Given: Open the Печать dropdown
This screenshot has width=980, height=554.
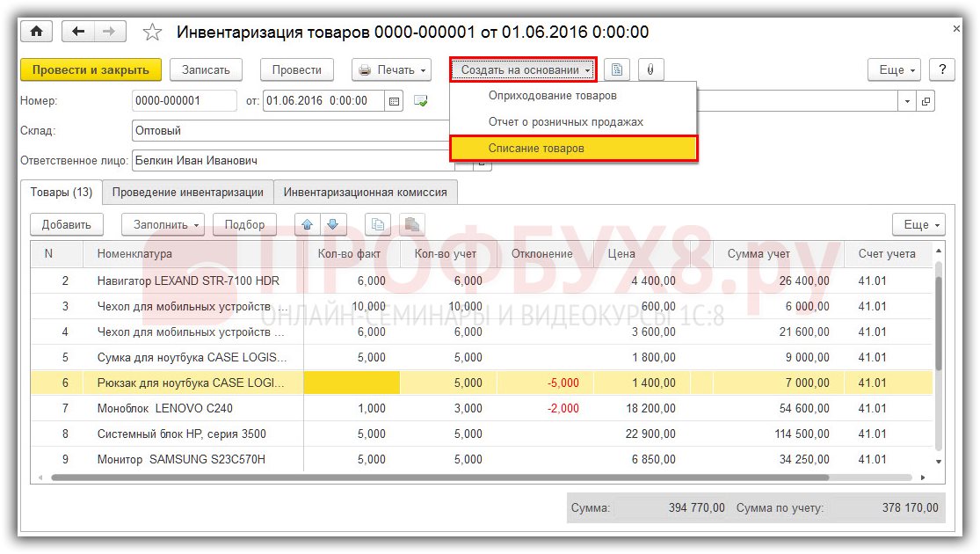Looking at the screenshot, I should coord(391,69).
